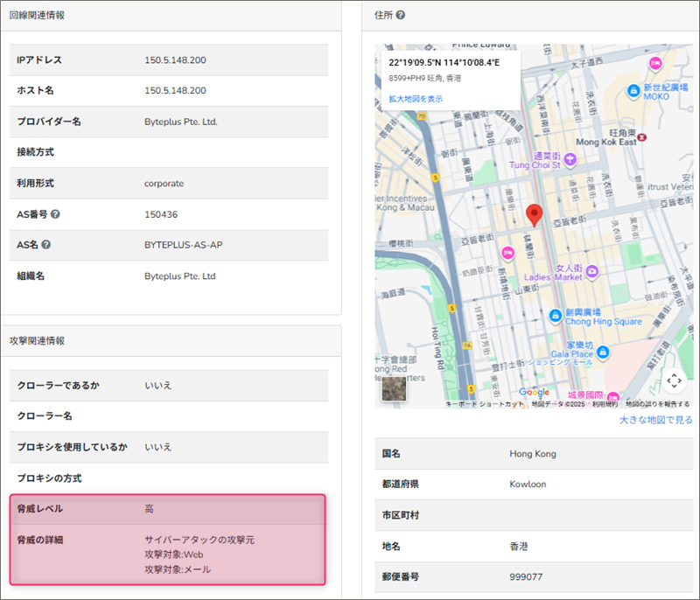Click the highlighted 脅威レベル row
The width and height of the screenshot is (700, 600).
[167, 508]
